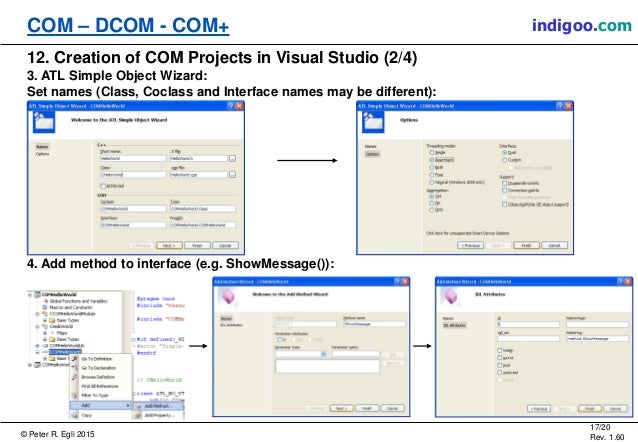Click Macros and Constants tree icon

(x=46, y=307)
